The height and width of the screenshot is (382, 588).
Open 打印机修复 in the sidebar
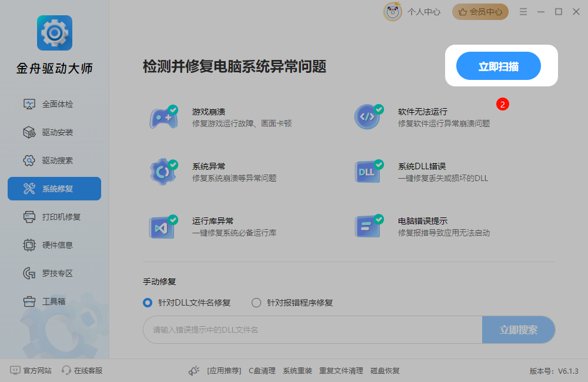54,217
